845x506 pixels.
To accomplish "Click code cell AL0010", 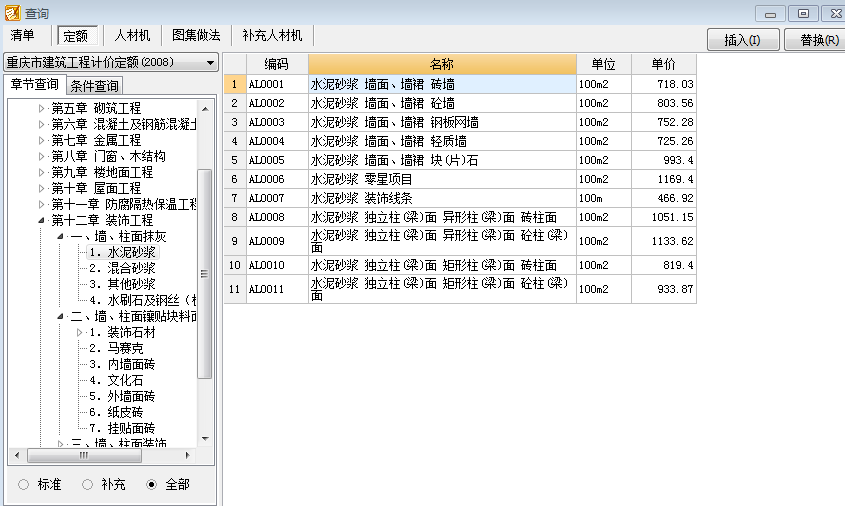I will 277,265.
